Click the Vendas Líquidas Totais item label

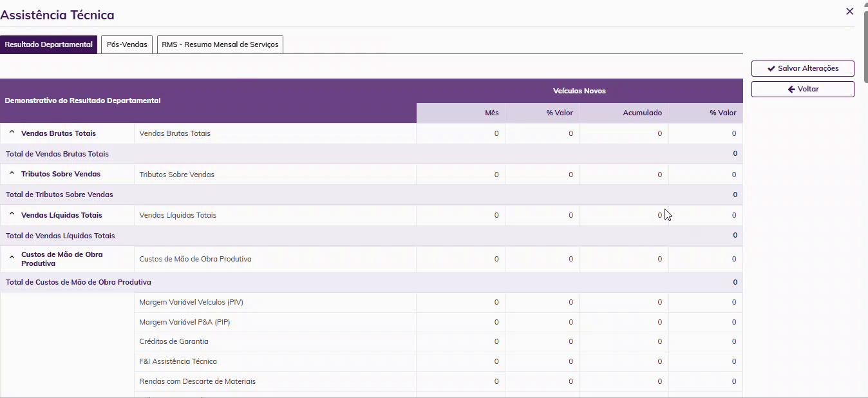[178, 215]
